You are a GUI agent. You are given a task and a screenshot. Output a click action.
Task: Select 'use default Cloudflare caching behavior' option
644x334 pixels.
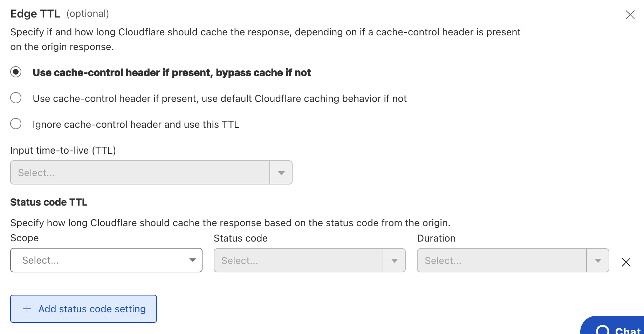16,98
